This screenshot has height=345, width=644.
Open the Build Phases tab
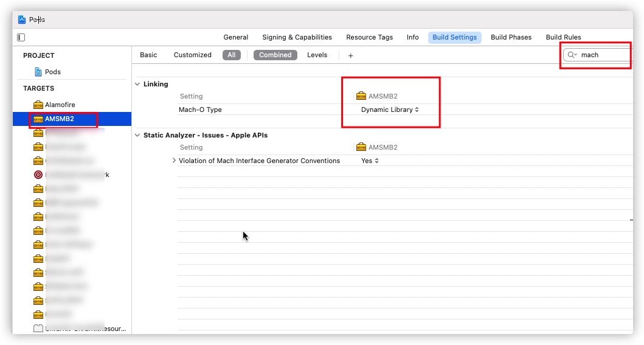click(x=511, y=37)
